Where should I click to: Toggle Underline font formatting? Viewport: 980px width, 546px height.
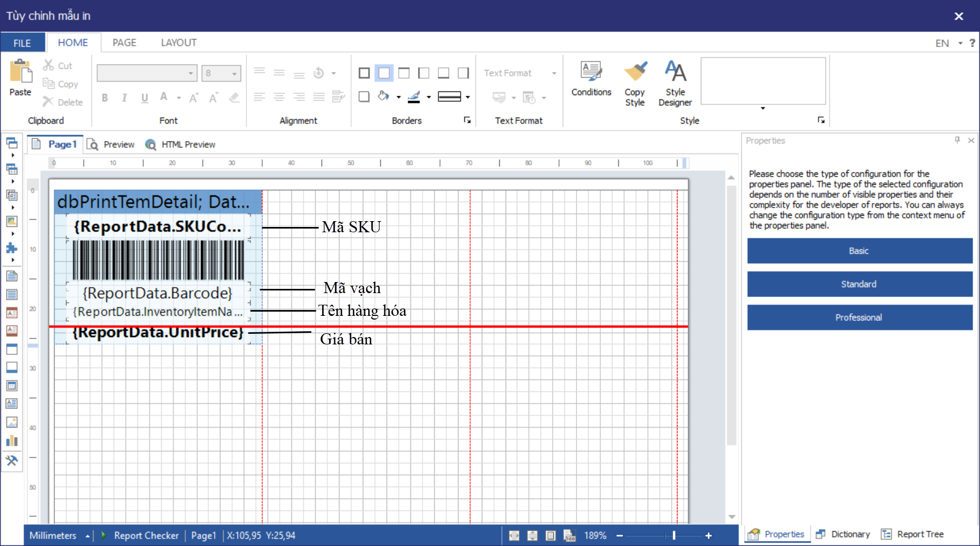[144, 98]
